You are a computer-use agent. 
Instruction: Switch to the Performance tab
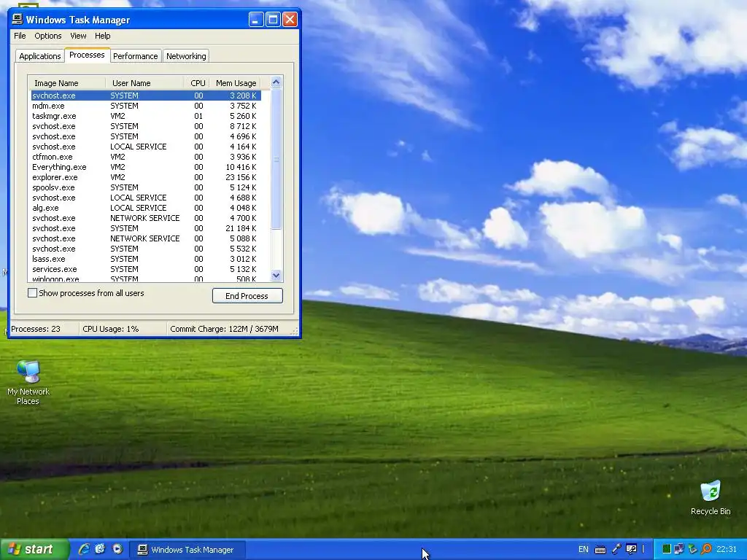click(135, 56)
